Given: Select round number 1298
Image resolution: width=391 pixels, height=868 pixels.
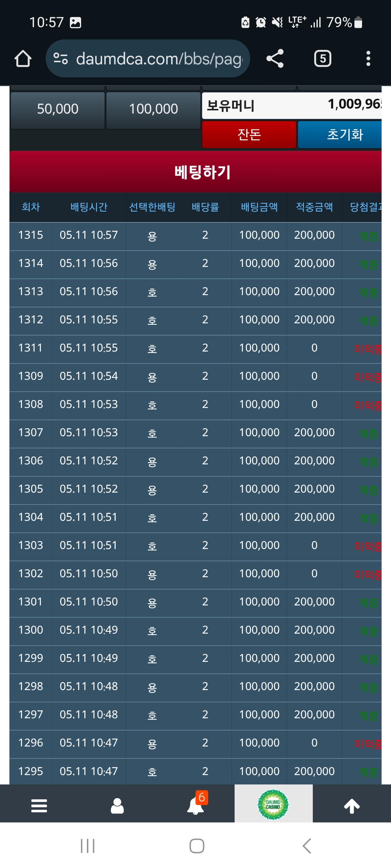Looking at the screenshot, I should pyautogui.click(x=31, y=686).
